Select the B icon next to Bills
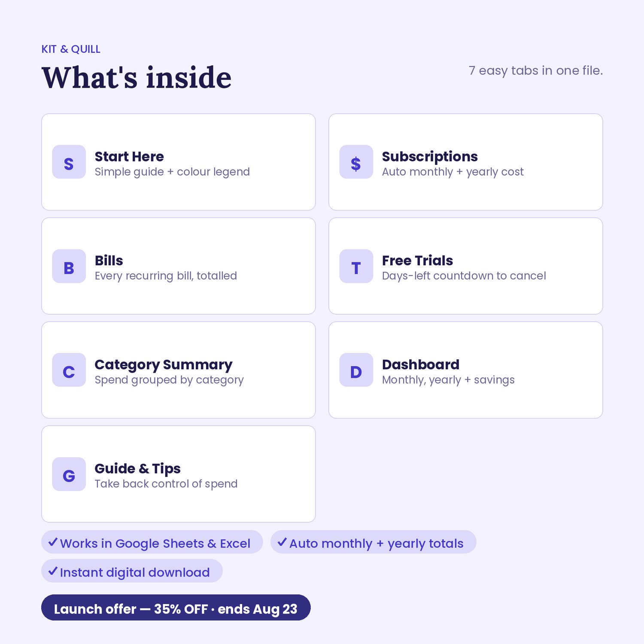 point(69,266)
